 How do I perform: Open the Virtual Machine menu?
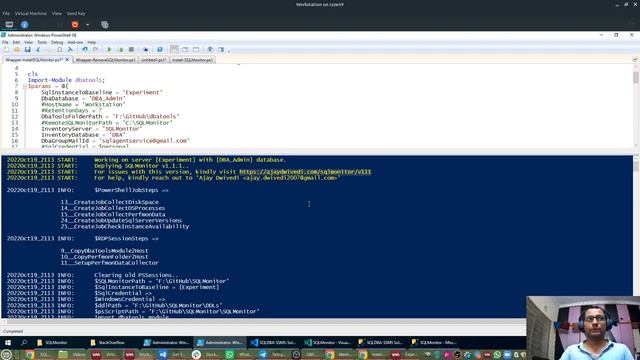tap(31, 13)
